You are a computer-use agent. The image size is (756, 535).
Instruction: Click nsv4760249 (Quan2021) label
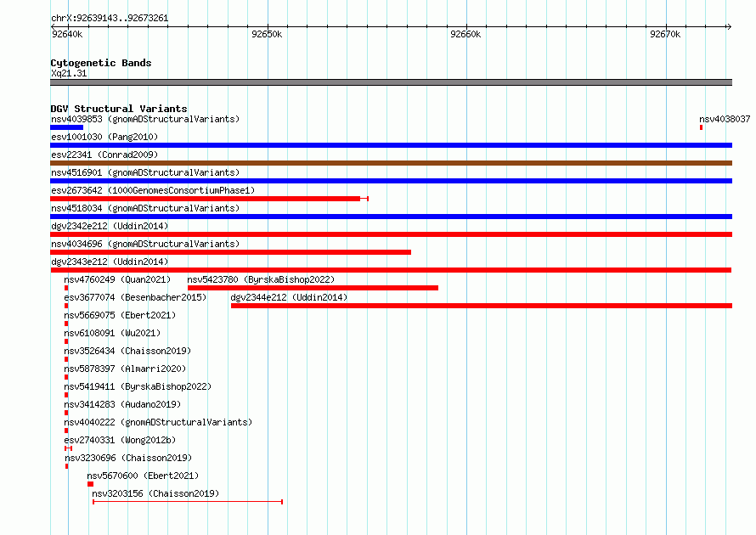[x=117, y=279]
